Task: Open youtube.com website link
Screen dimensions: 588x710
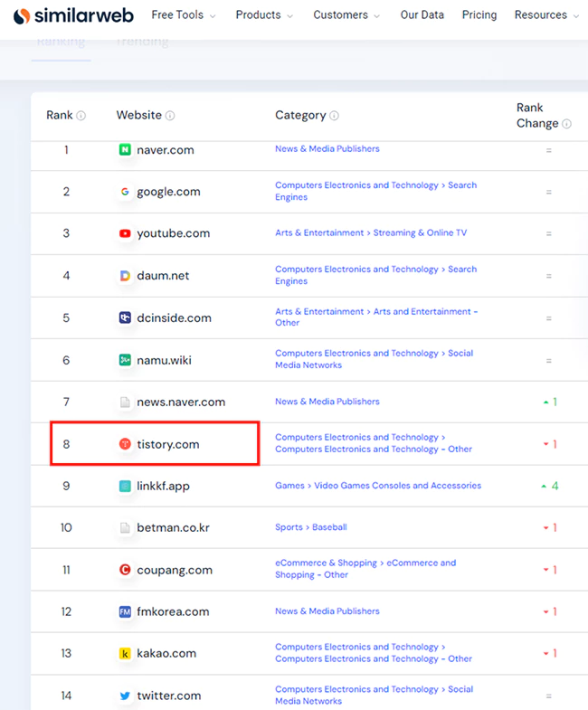Action: tap(174, 233)
